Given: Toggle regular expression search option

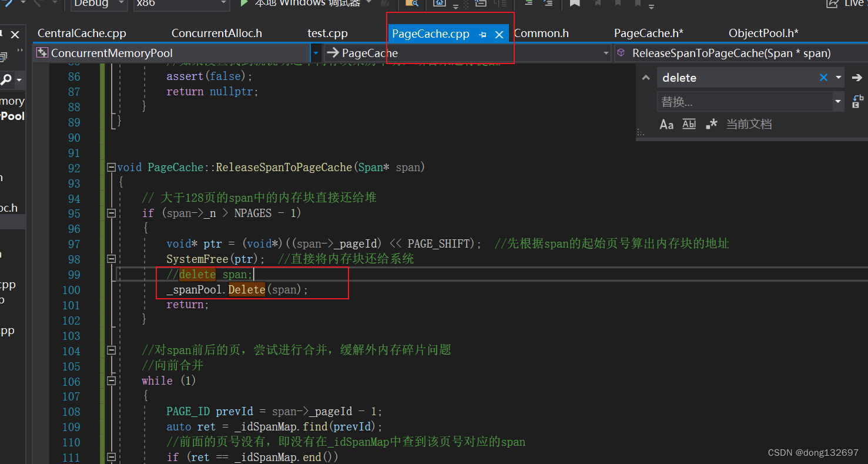Looking at the screenshot, I should coord(711,124).
